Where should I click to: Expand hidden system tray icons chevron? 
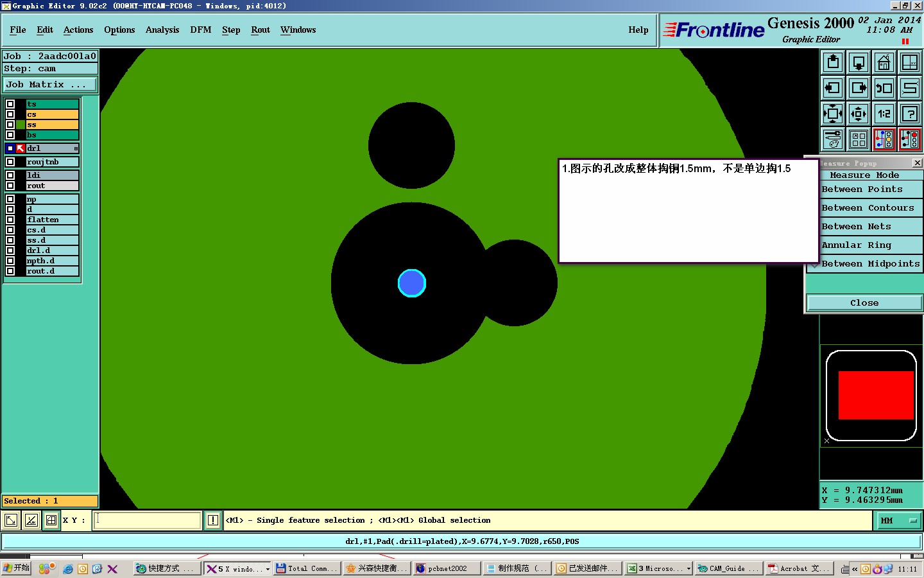tap(855, 569)
